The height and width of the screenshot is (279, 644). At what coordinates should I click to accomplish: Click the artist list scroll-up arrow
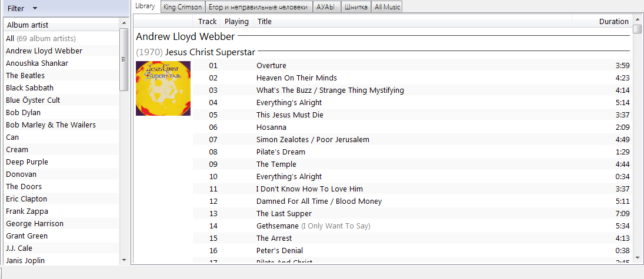(x=124, y=23)
